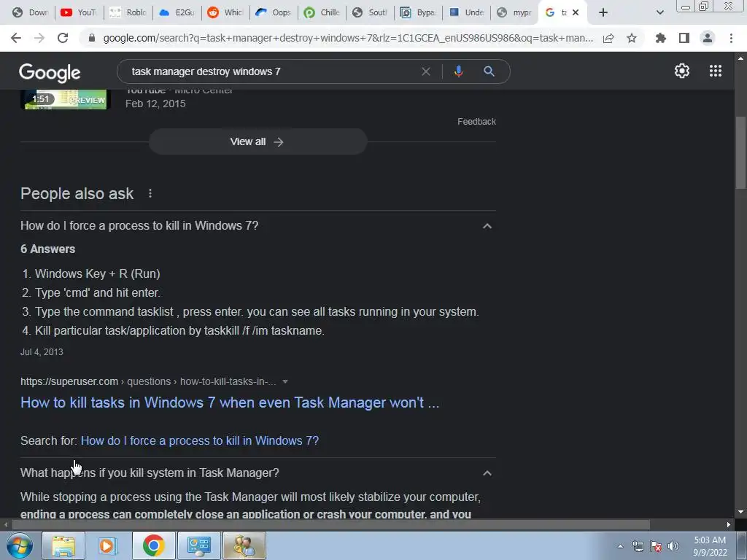Send Feedback on video results

tap(476, 122)
